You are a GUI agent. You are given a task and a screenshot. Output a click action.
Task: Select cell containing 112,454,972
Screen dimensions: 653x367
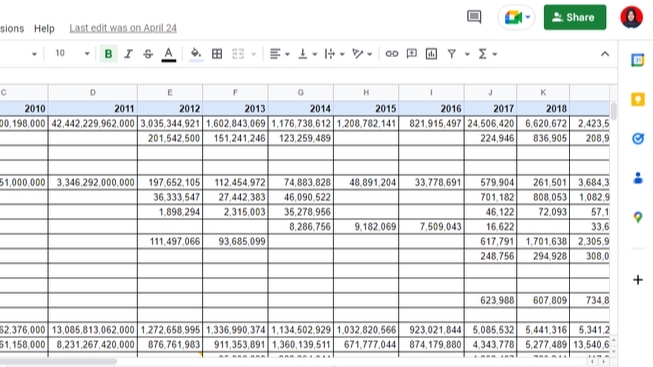click(x=235, y=182)
